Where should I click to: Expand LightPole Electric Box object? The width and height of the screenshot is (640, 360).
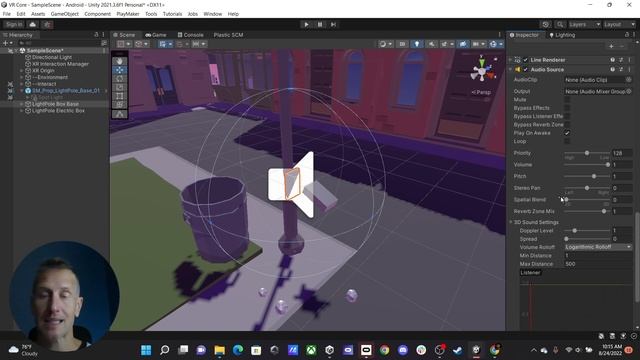tap(22, 111)
